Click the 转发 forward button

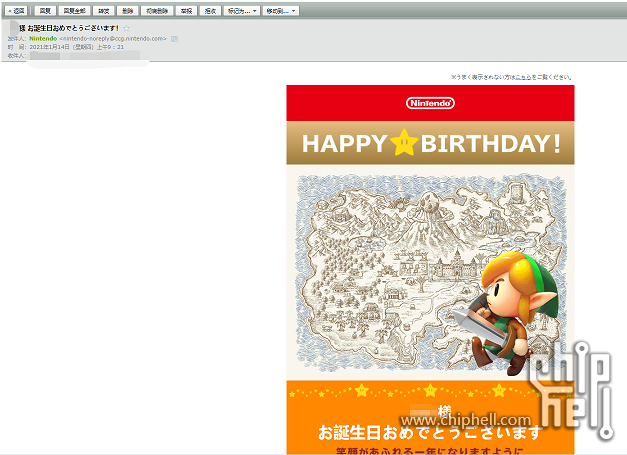point(104,11)
